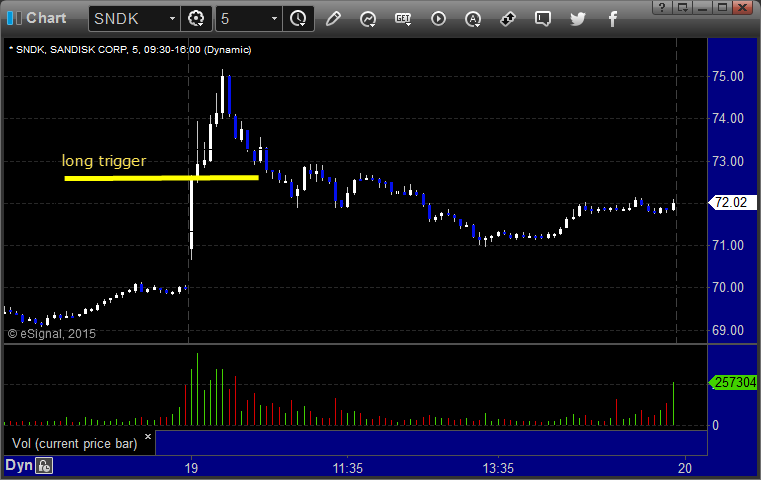Click the 75.00 price axis label
761x480 pixels.
(728, 76)
